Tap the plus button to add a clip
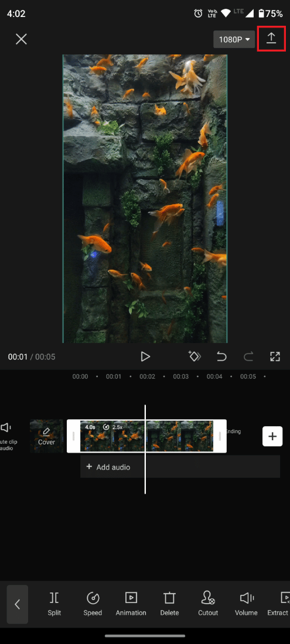Viewport: 290px width, 644px height. [272, 436]
